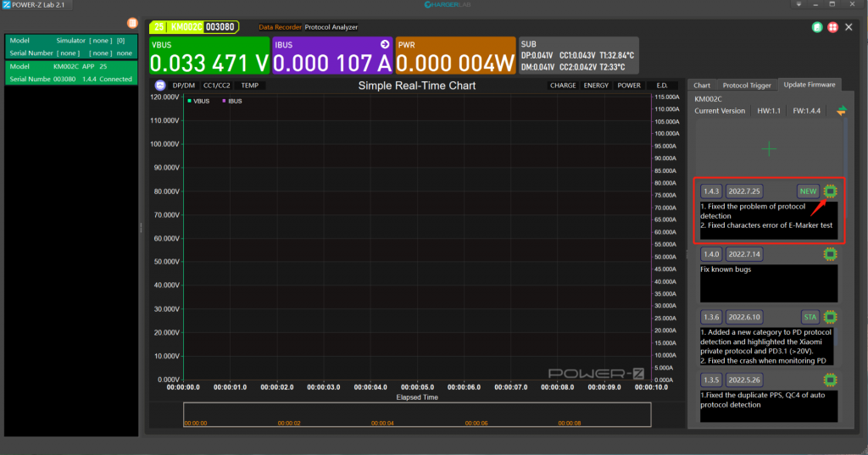Click the NEW tag on firmware 1.4.3
The image size is (868, 455).
[808, 191]
